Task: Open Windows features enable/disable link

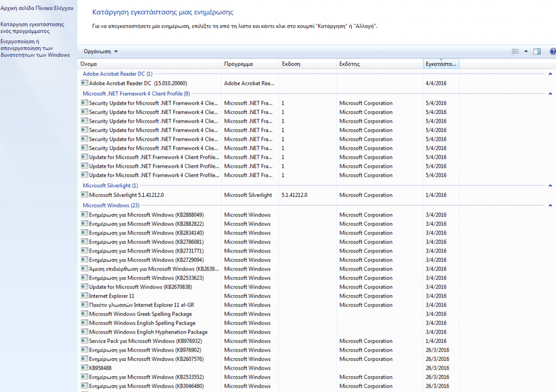Action: [35, 48]
